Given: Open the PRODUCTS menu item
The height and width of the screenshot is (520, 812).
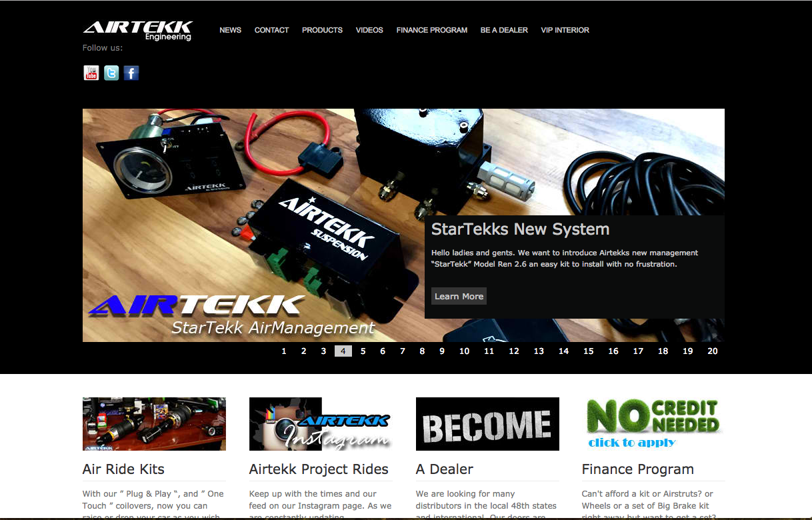Looking at the screenshot, I should tap(322, 30).
